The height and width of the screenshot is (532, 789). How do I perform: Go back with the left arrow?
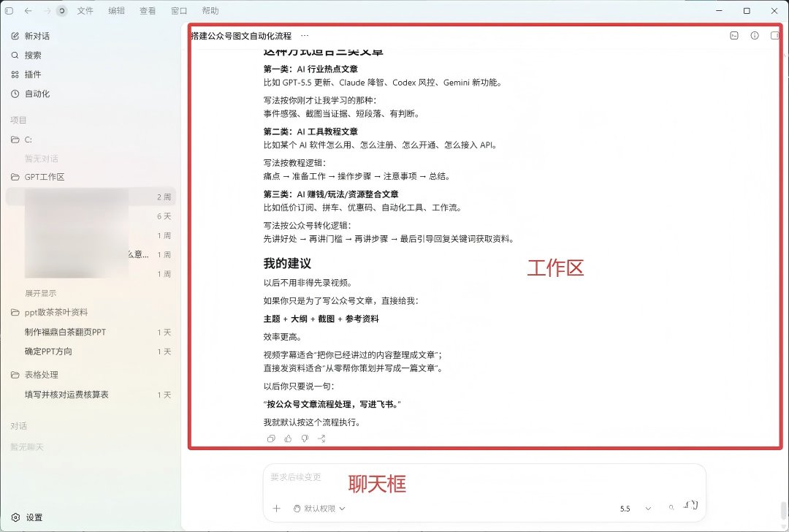(28, 10)
